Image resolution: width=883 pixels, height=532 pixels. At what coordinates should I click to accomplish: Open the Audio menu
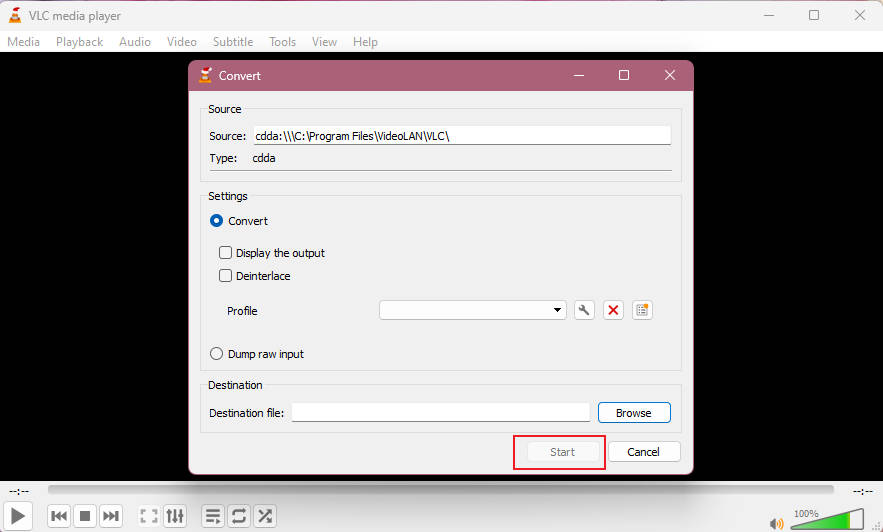pos(135,42)
